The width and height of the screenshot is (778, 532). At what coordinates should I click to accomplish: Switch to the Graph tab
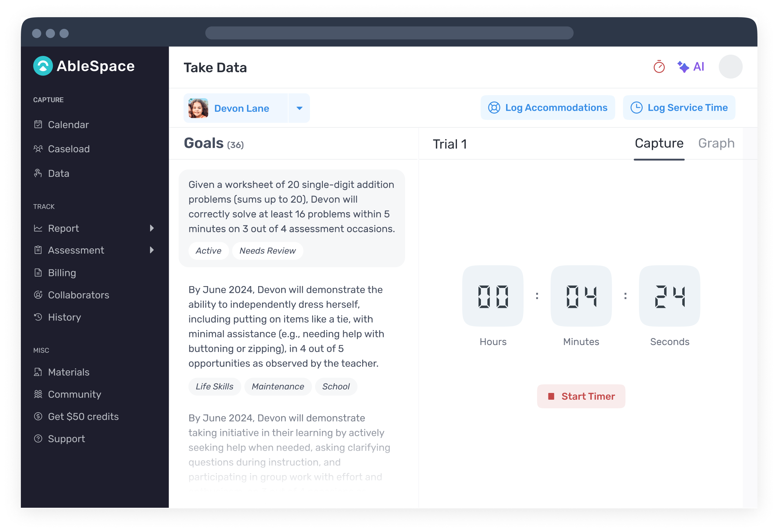(716, 143)
